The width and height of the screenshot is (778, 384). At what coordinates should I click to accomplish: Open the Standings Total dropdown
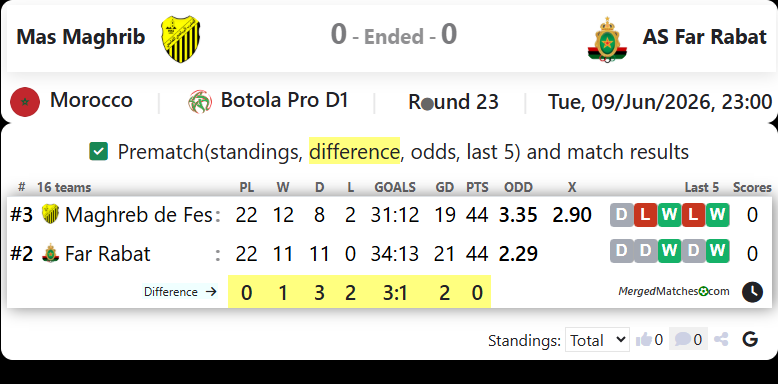pyautogui.click(x=597, y=340)
